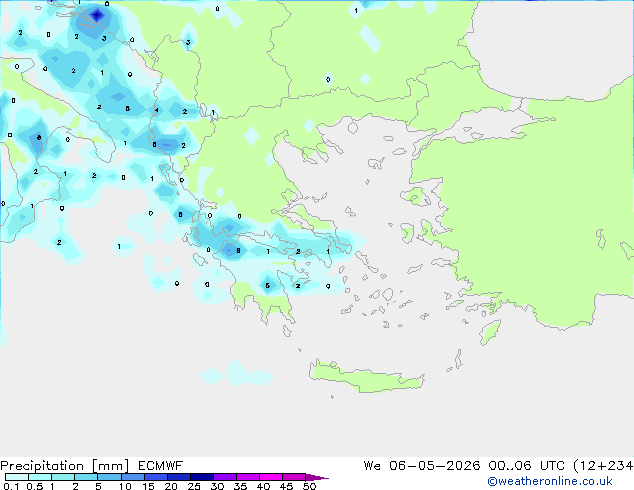
Task: Click legend scale label '25'
Action: 194,486
